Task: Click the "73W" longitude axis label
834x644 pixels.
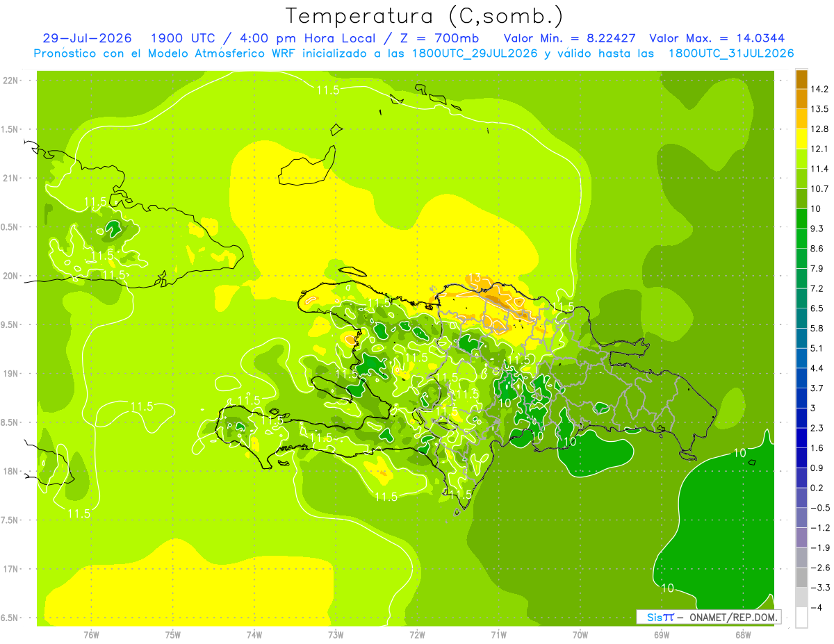Action: click(336, 635)
